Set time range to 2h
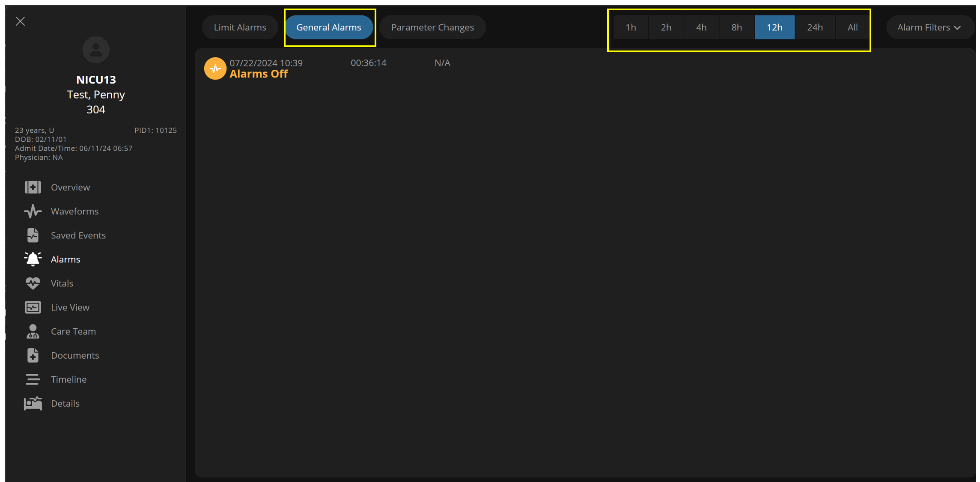This screenshot has height=482, width=980. 666,27
